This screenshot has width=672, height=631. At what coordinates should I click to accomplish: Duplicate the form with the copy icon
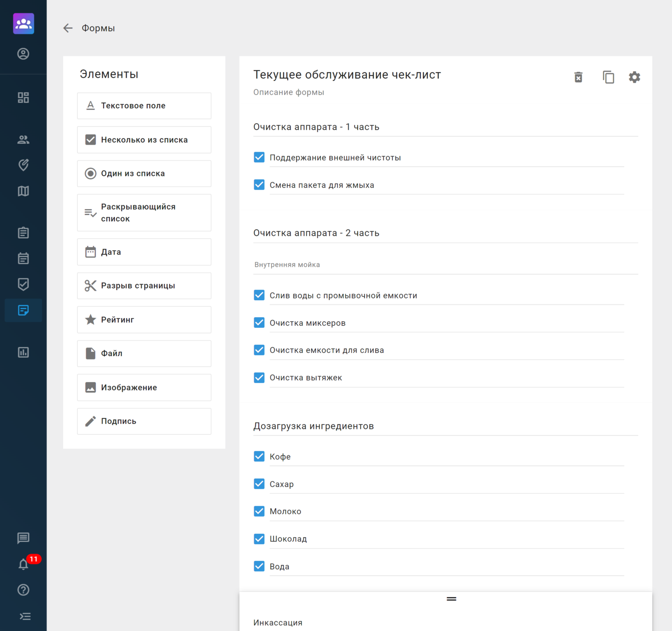point(608,77)
